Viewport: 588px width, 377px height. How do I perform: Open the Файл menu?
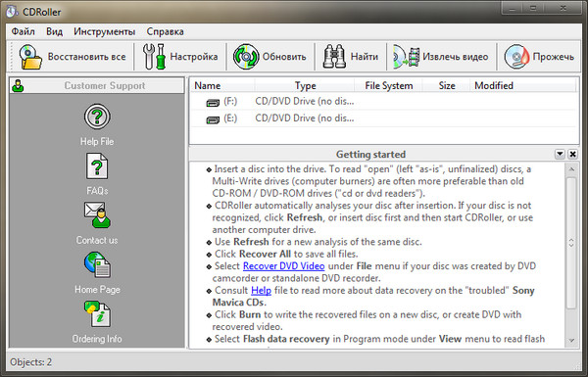coord(24,31)
